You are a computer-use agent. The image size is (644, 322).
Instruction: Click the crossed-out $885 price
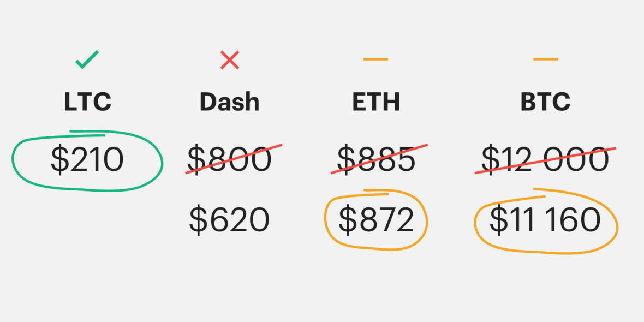(x=376, y=159)
